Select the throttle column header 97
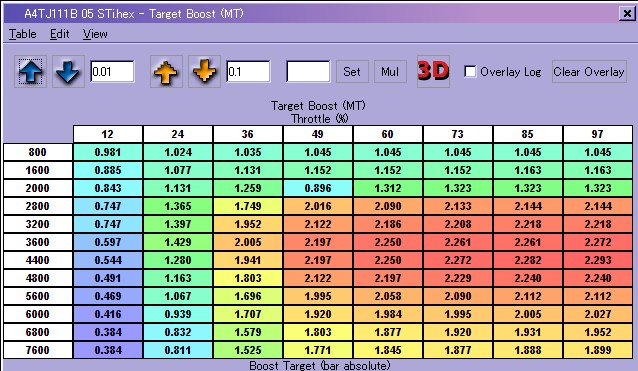 (x=598, y=134)
